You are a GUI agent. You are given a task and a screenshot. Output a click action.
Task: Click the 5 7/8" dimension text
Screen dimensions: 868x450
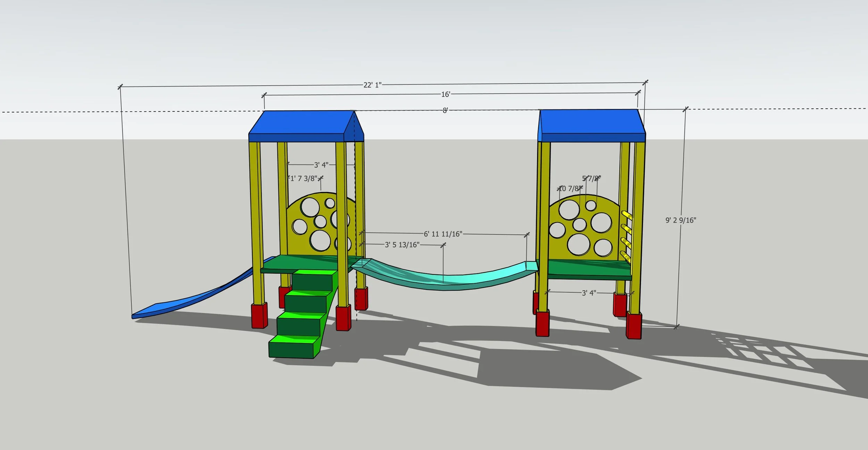[591, 178]
